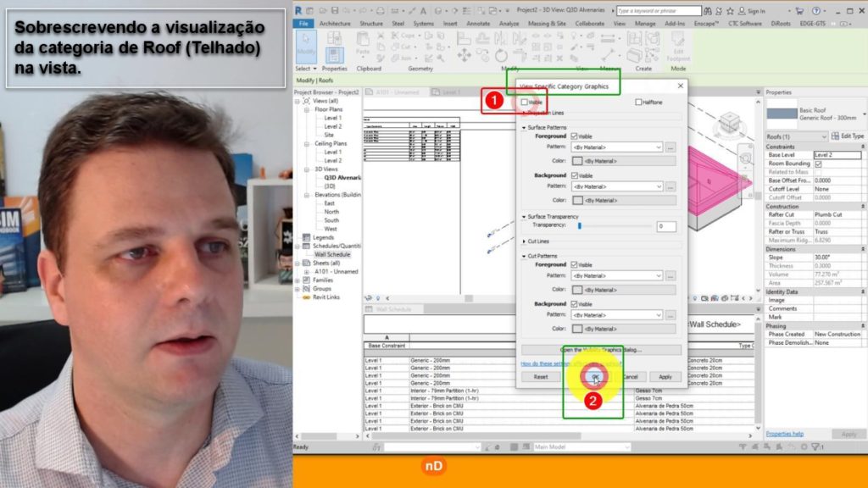Click the Properties palette icon in ribbon
868x488 pixels.
click(334, 54)
